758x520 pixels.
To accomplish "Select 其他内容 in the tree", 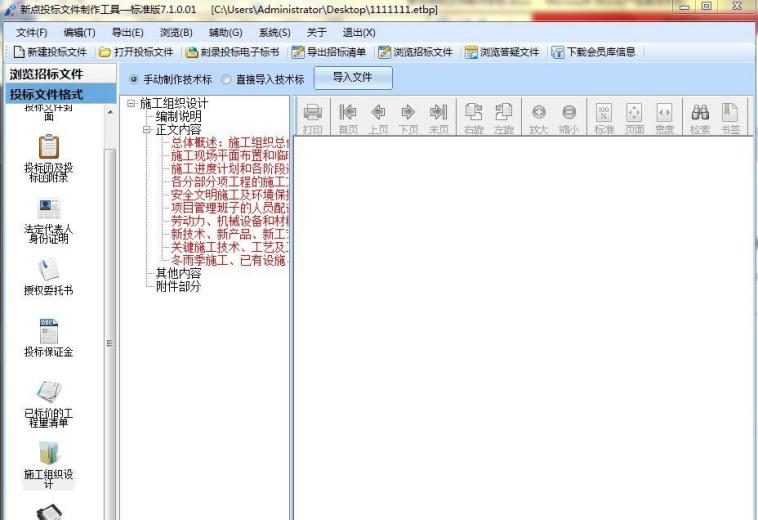I will coord(178,274).
